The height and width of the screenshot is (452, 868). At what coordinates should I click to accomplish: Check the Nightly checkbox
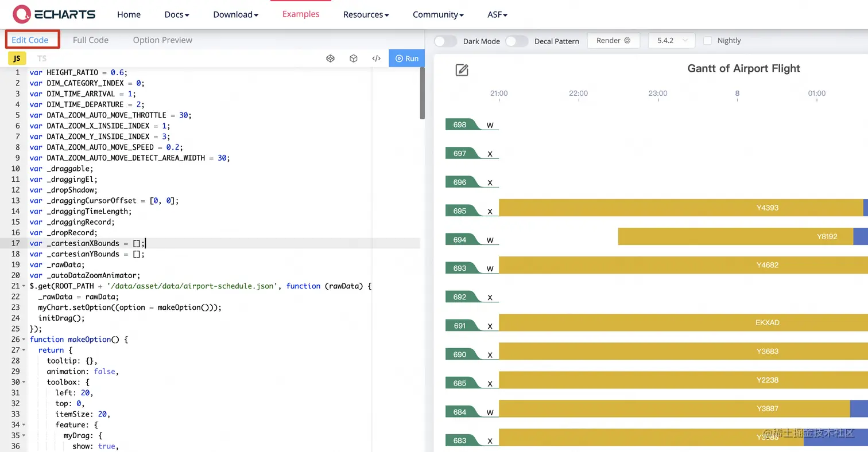coord(707,41)
